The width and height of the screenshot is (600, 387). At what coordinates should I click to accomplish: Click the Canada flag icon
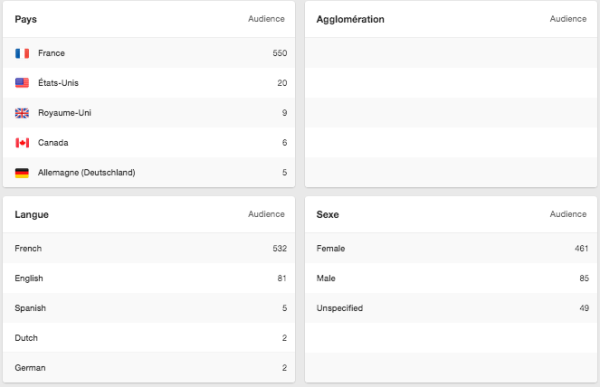[x=22, y=143]
